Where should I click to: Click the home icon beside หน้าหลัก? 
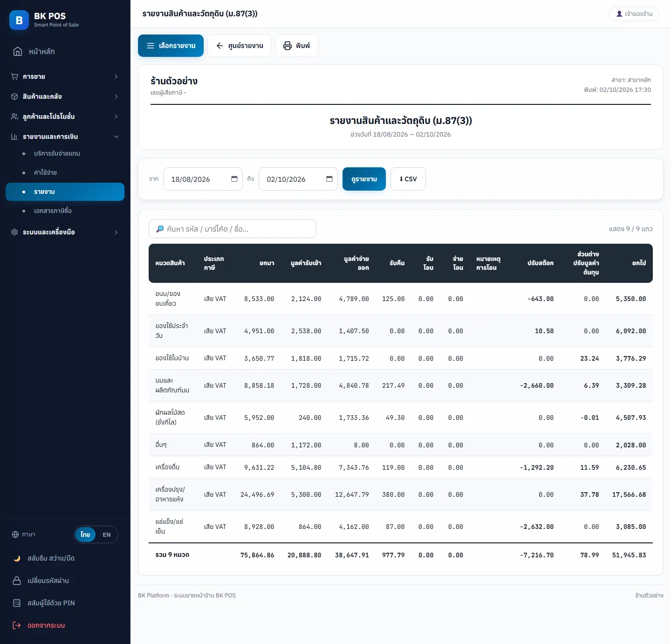click(x=18, y=51)
